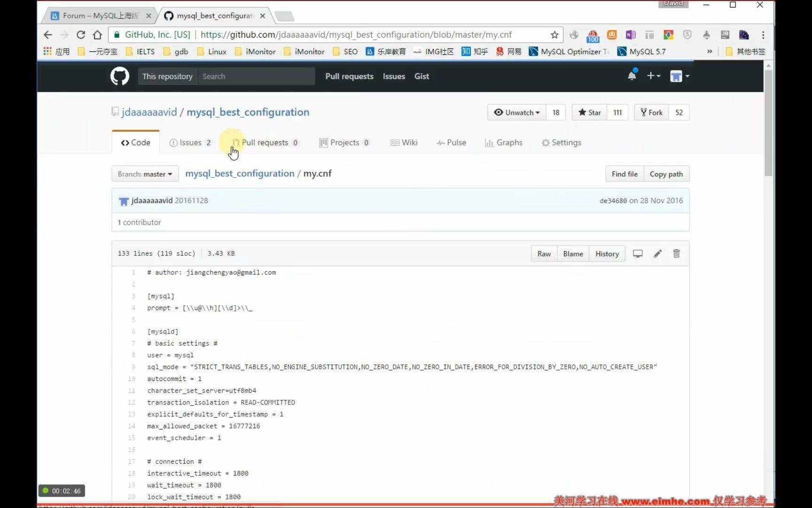The height and width of the screenshot is (508, 812).
Task: Star the repository
Action: click(x=590, y=112)
